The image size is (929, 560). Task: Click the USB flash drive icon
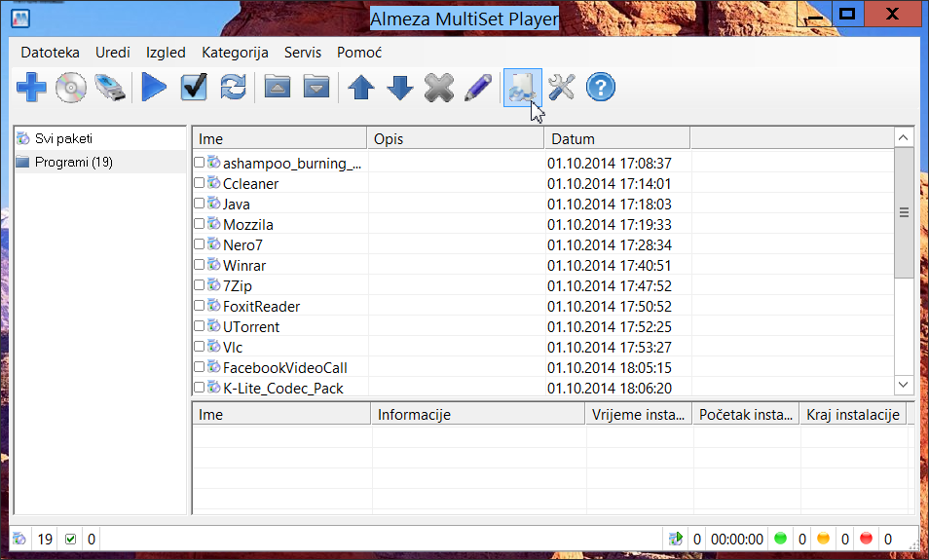[x=110, y=88]
